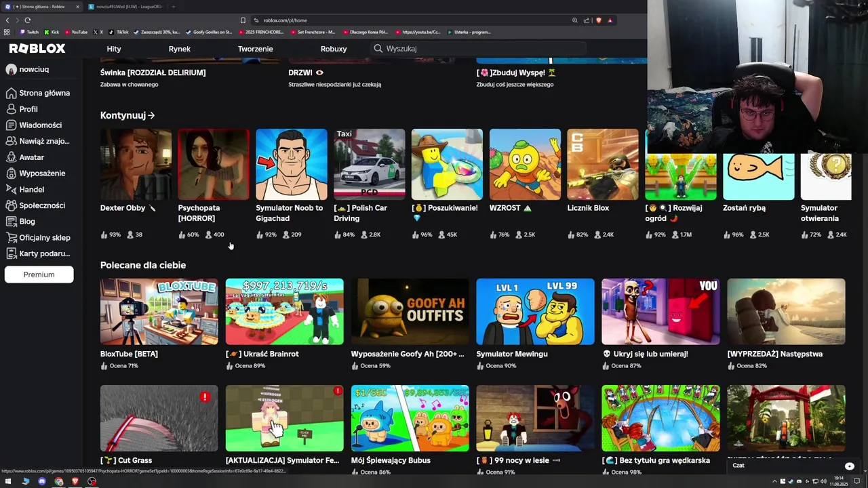Click the chat bubble icon in Czat bar

pyautogui.click(x=849, y=466)
